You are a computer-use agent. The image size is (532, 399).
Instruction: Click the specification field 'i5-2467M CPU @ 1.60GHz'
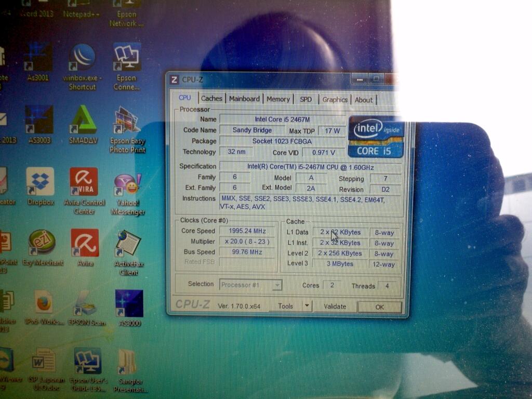(x=311, y=167)
